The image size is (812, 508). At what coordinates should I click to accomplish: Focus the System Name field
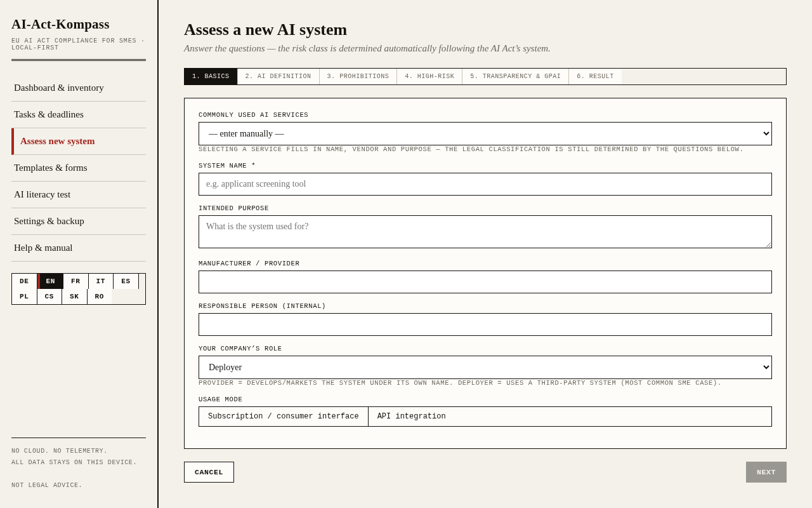point(485,184)
